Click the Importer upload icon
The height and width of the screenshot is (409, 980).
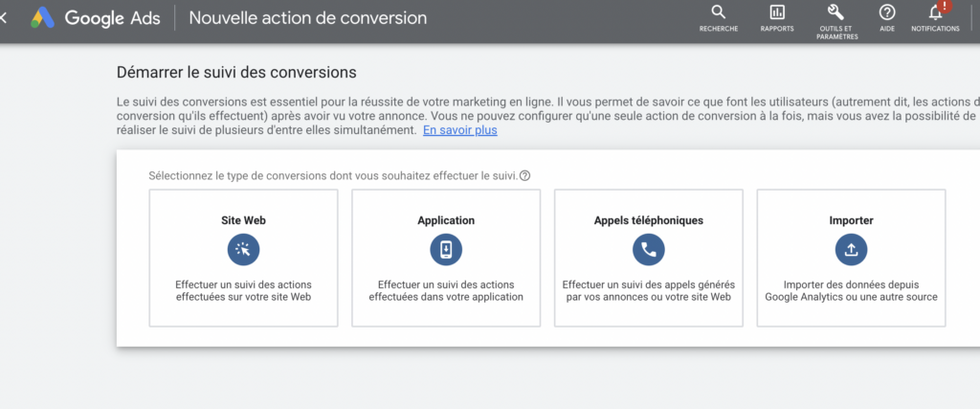point(851,250)
